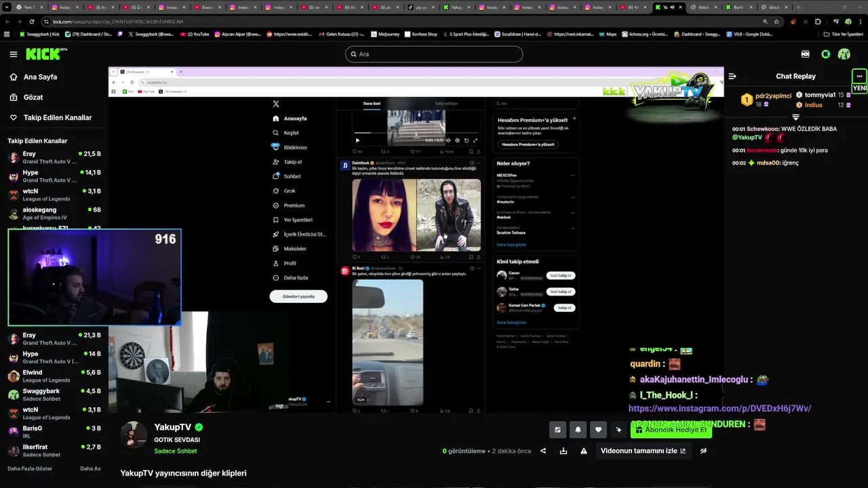Open Swaggybark Sadece Sohbet channel

pos(54,395)
